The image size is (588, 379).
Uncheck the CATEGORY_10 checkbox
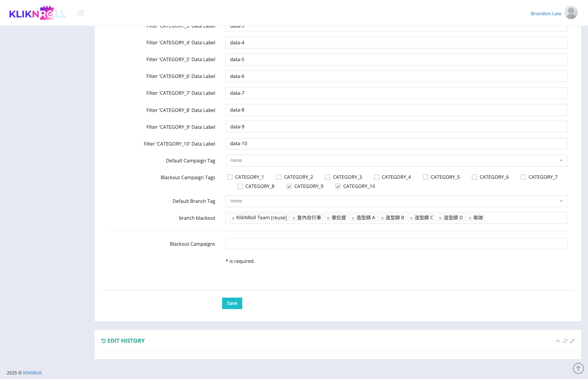(338, 186)
